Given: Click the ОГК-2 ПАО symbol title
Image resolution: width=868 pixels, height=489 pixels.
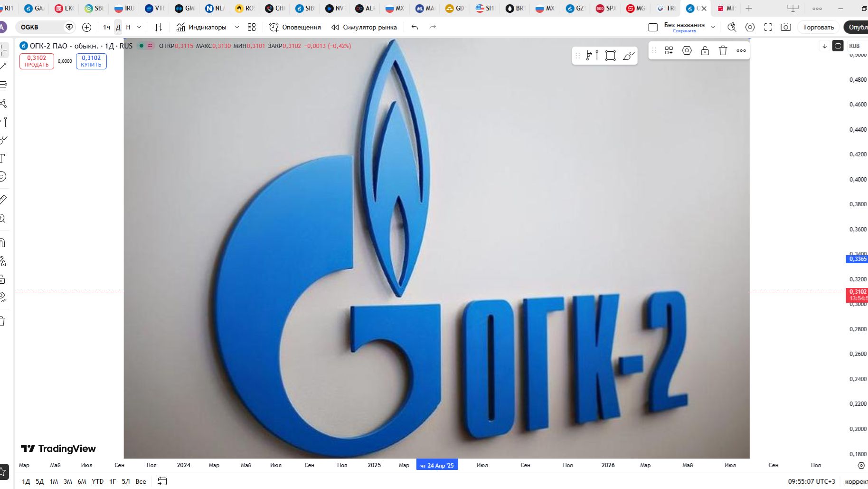Looking at the screenshot, I should click(64, 46).
